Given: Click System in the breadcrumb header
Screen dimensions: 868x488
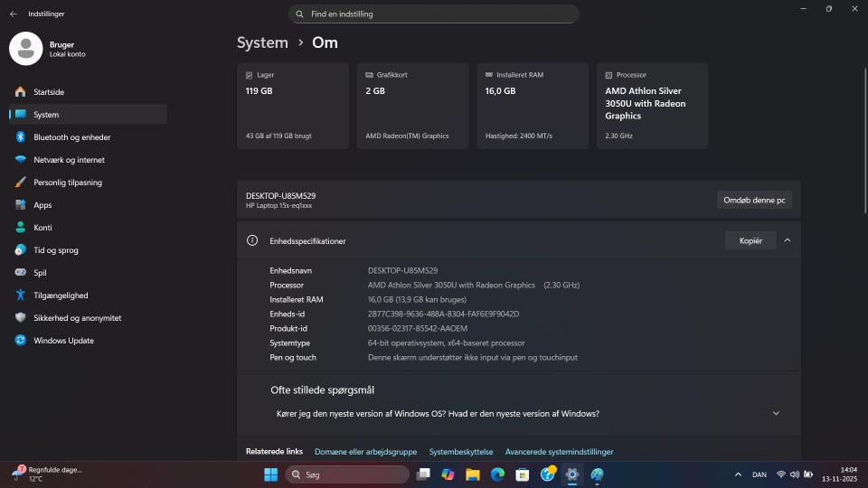Looking at the screenshot, I should 262,42.
